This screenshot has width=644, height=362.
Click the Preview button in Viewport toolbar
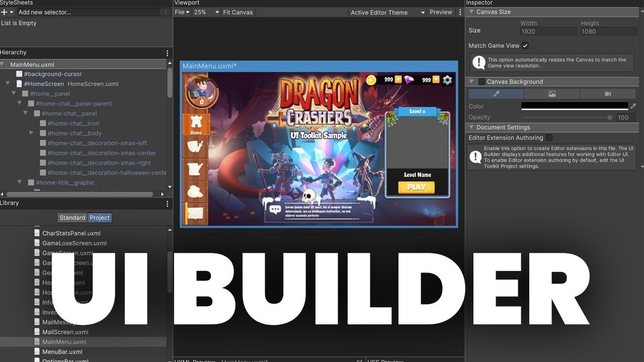point(441,13)
